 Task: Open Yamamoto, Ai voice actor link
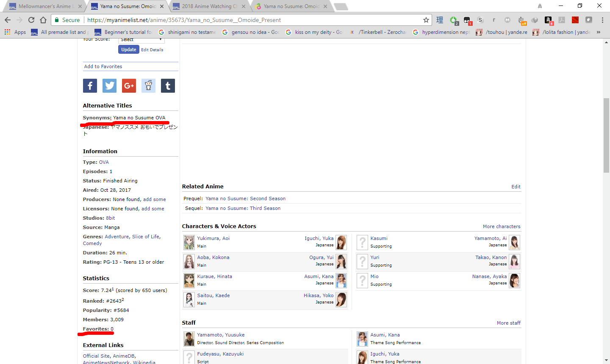(x=491, y=238)
